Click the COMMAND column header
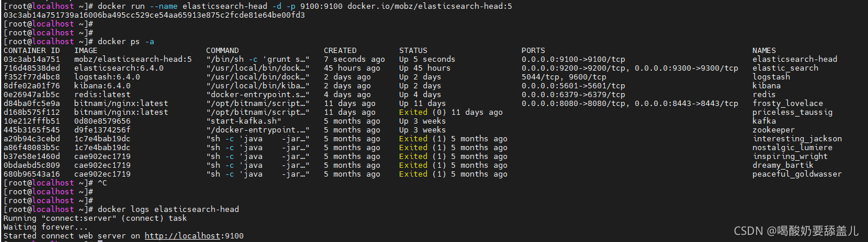Image resolution: width=868 pixels, height=242 pixels. pos(223,51)
